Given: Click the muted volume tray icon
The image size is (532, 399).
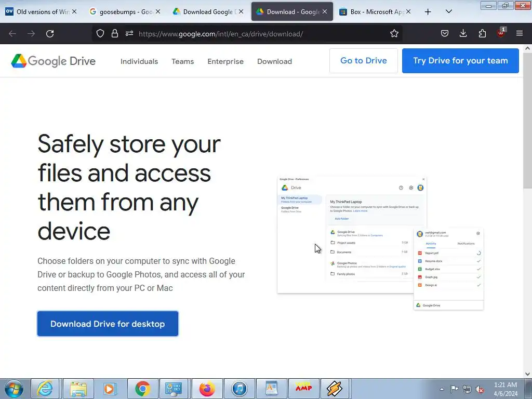Looking at the screenshot, I should pos(480,390).
